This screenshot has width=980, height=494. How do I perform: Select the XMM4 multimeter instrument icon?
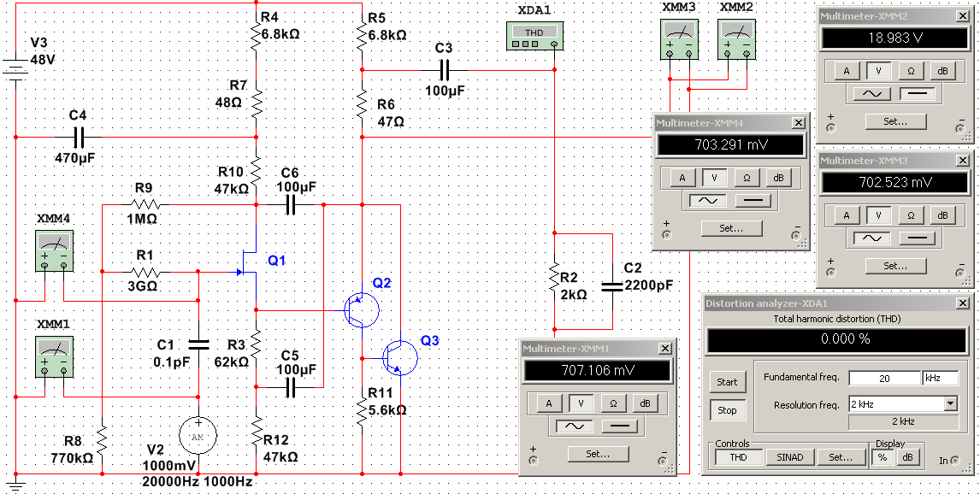pyautogui.click(x=55, y=250)
